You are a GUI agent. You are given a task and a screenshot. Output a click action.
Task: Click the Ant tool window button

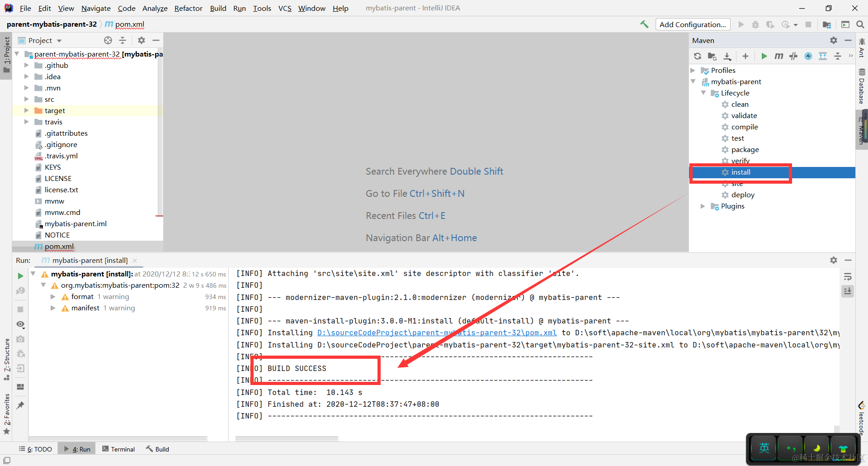[x=862, y=48]
